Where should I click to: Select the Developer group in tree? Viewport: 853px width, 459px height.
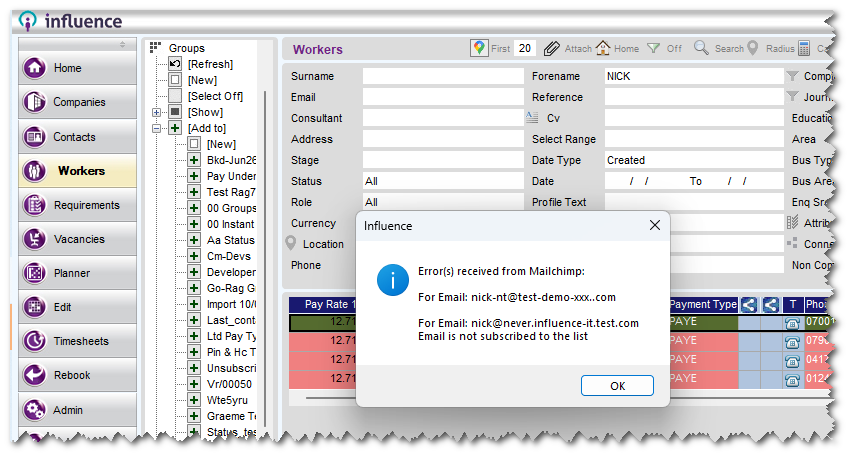(x=231, y=272)
